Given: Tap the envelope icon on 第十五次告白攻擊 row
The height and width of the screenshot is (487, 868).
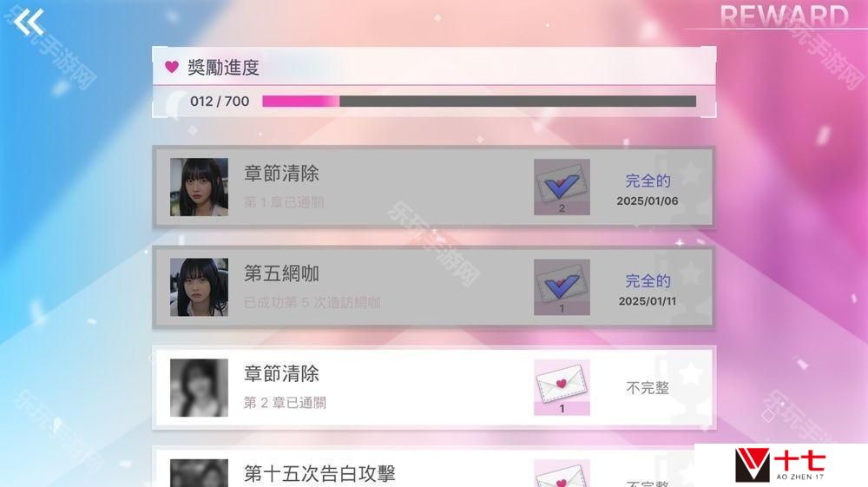Looking at the screenshot, I should [562, 474].
